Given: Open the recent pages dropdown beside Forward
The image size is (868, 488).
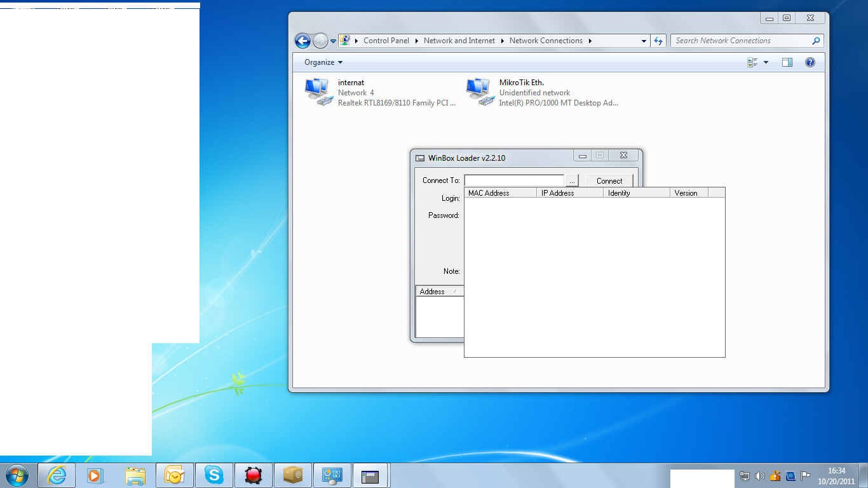Looking at the screenshot, I should point(333,41).
